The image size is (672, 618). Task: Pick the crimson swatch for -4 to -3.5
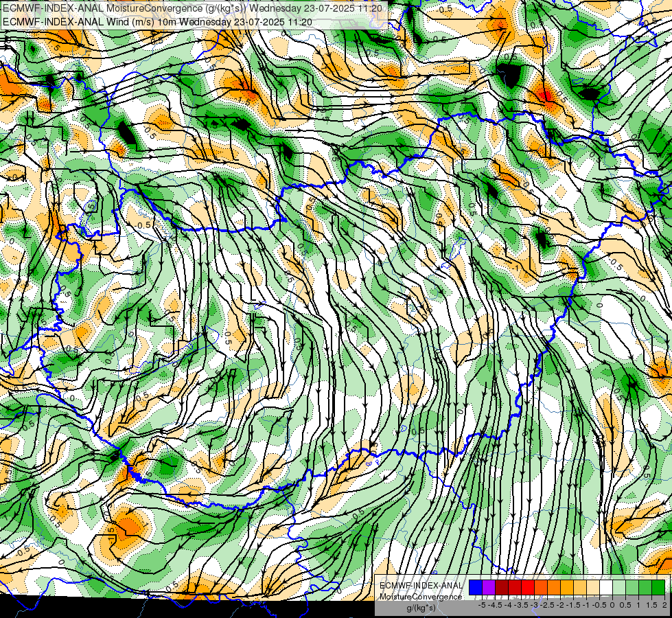tap(515, 588)
